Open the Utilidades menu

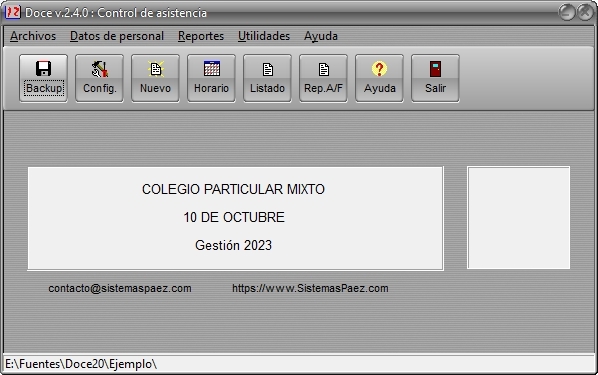pos(264,36)
